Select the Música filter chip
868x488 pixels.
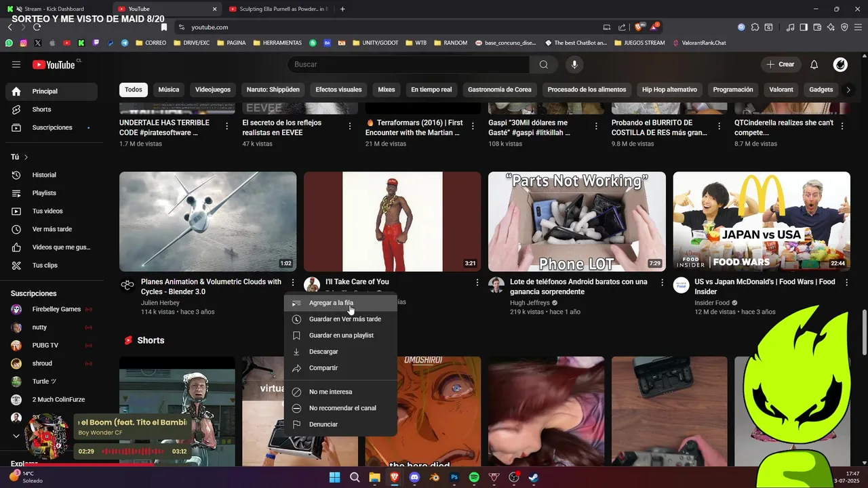pyautogui.click(x=169, y=89)
